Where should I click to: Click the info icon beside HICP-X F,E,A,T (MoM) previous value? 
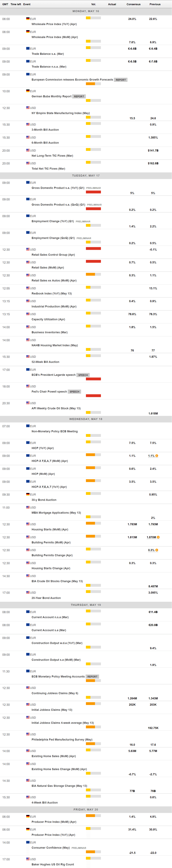157,456
